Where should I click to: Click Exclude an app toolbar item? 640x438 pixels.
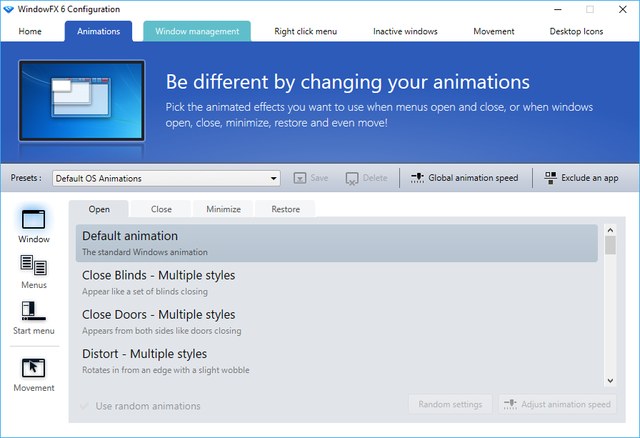click(x=581, y=178)
